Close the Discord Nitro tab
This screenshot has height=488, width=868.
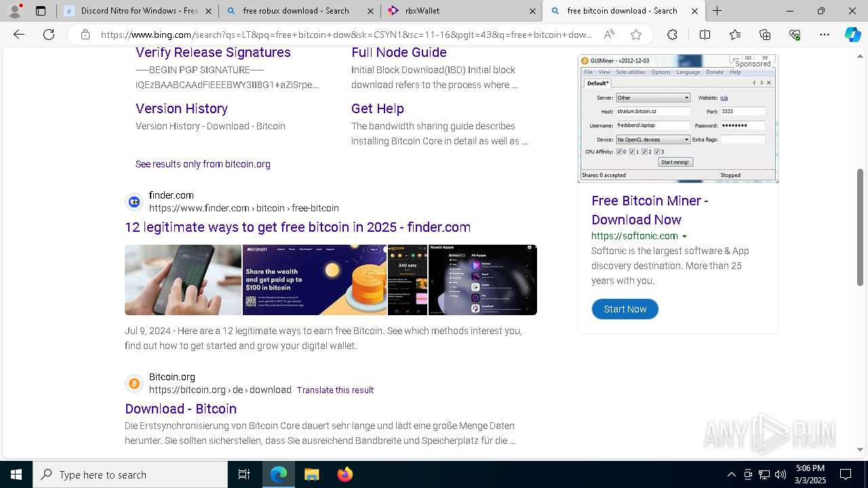pos(208,11)
